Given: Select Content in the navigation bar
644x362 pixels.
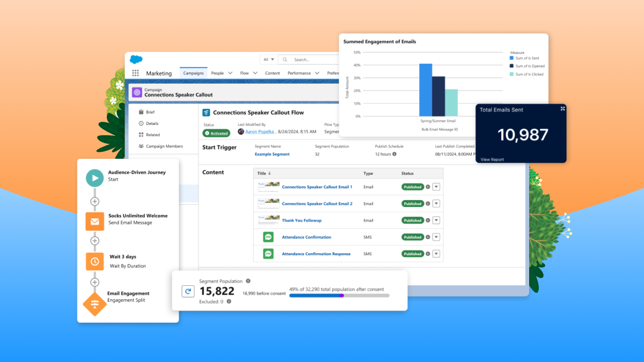Looking at the screenshot, I should 273,73.
